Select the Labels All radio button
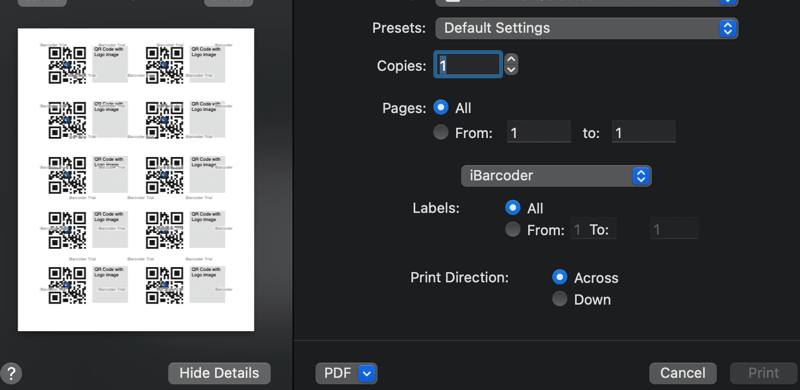The width and height of the screenshot is (800, 390). click(513, 208)
